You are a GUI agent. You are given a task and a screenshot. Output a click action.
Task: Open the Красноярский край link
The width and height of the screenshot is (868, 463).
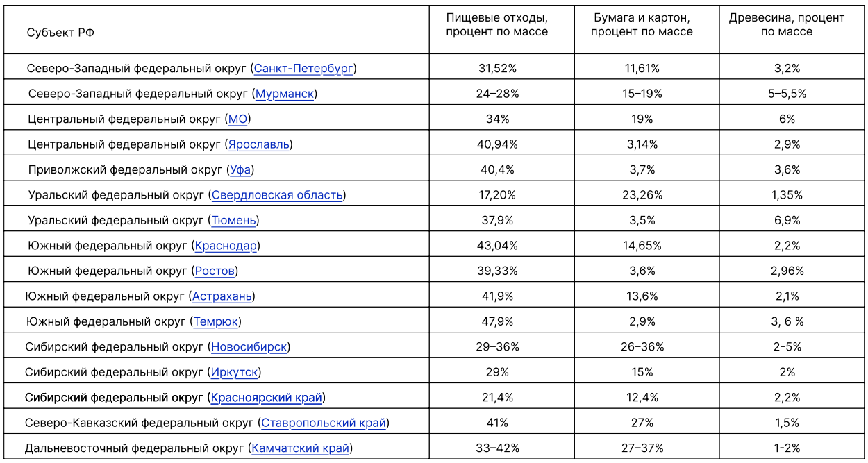pos(267,398)
